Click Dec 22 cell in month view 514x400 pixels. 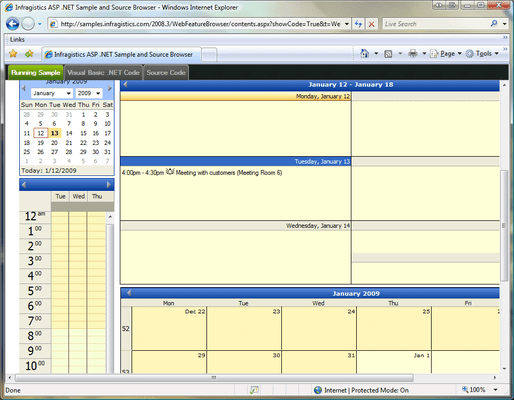coord(169,328)
